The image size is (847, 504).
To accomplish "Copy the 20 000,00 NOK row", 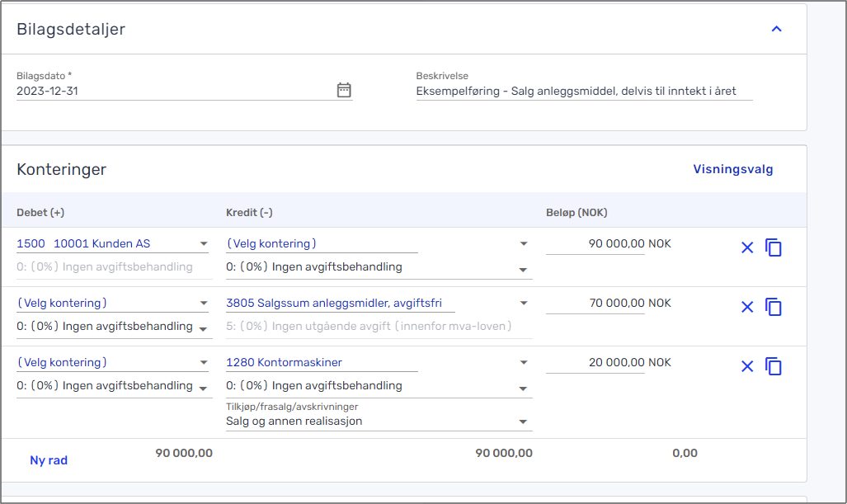I will (x=774, y=366).
